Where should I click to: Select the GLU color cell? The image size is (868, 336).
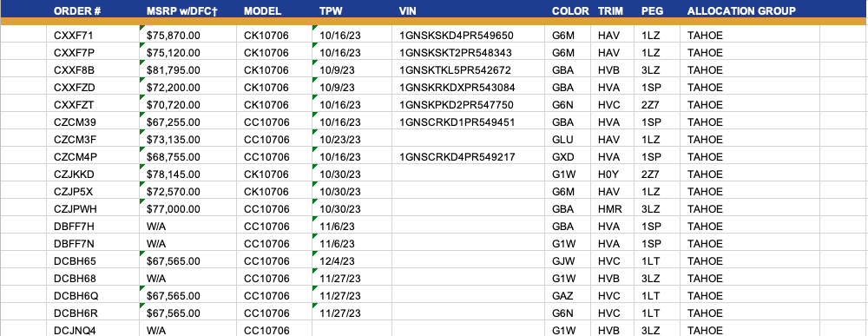pos(568,140)
